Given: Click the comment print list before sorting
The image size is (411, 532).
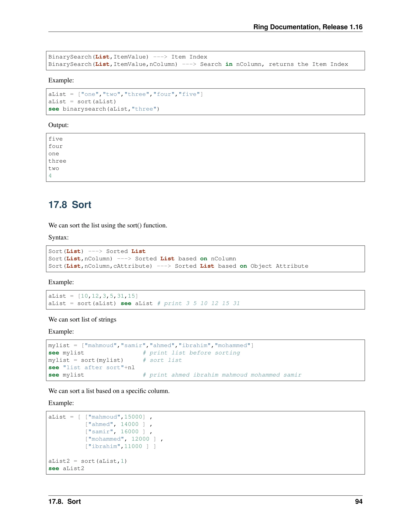Looking at the screenshot, I should tap(191, 353).
